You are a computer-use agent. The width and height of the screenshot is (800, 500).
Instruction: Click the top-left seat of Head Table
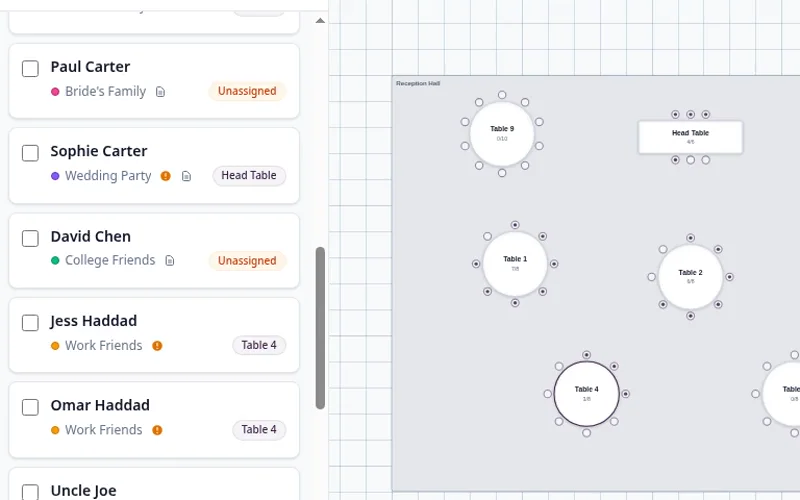pyautogui.click(x=676, y=114)
